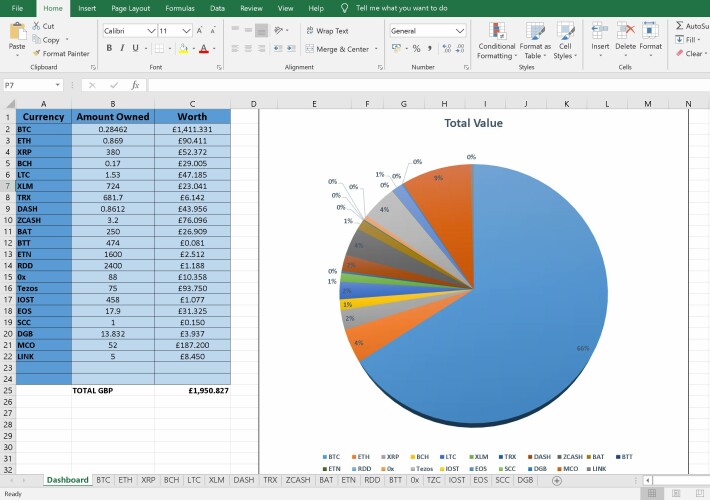The image size is (710, 500).
Task: Toggle Wrap Text for the selected cells
Action: tap(327, 31)
